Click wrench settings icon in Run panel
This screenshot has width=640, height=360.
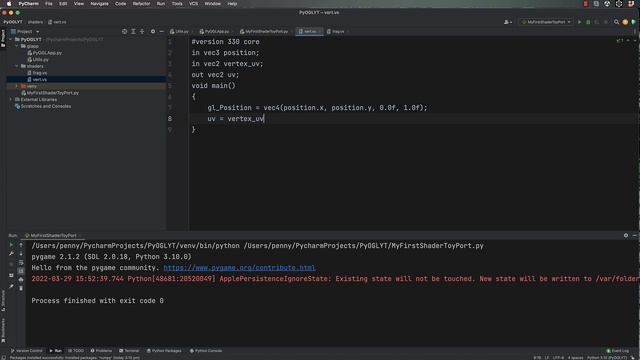coord(11,254)
